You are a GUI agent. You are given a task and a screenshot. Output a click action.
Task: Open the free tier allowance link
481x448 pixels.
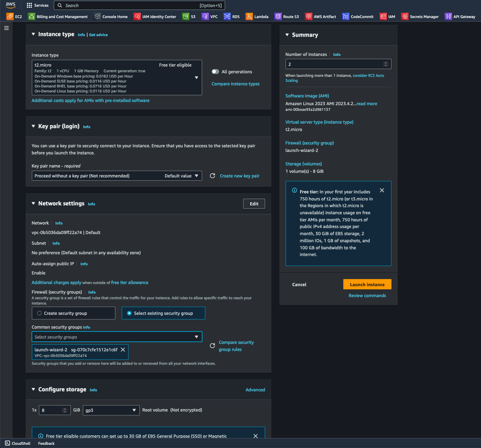coord(130,283)
